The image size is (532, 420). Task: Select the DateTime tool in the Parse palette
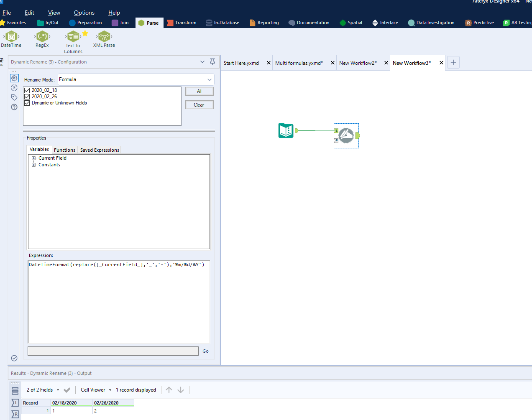pyautogui.click(x=10, y=40)
